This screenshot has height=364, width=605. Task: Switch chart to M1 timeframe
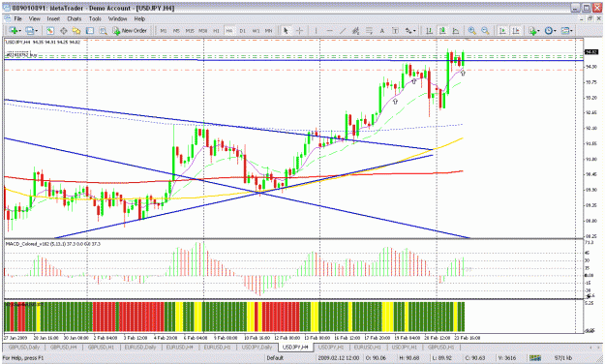pyautogui.click(x=164, y=30)
